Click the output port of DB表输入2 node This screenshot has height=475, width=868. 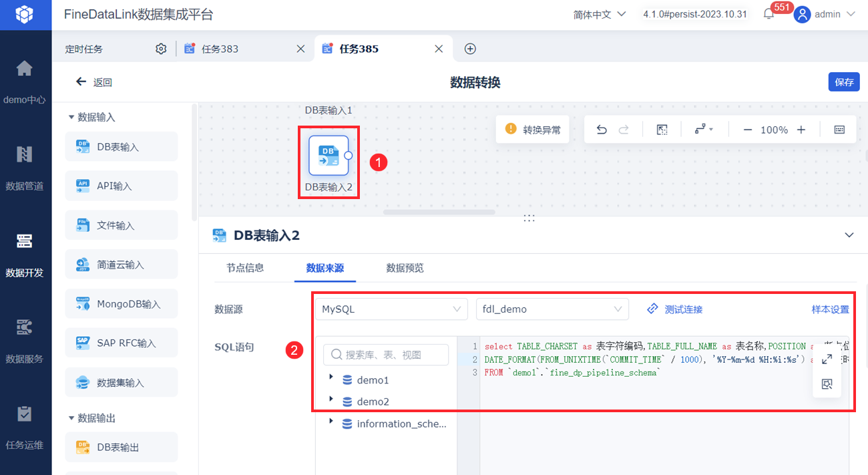click(349, 155)
